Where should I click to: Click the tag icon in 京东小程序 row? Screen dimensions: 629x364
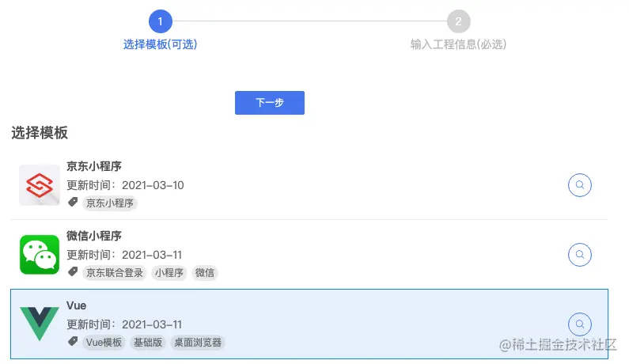click(x=73, y=202)
